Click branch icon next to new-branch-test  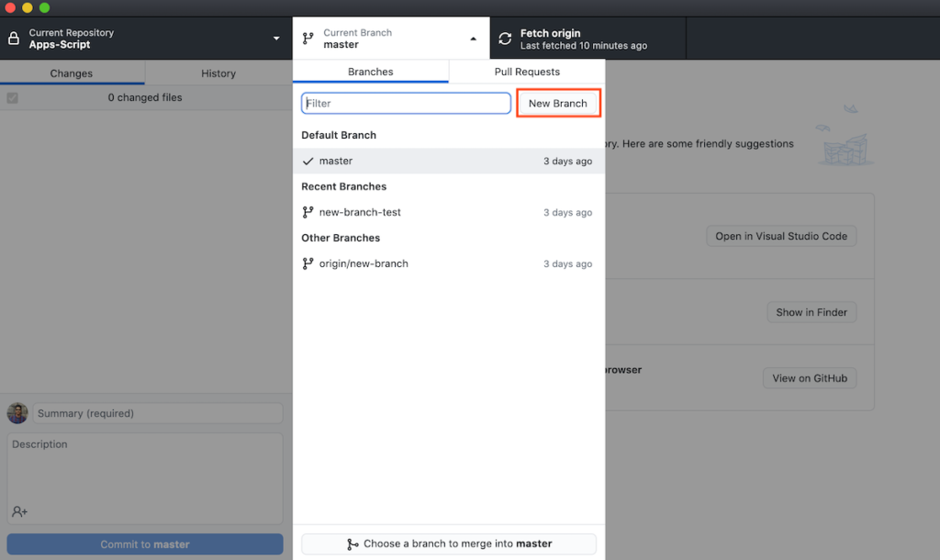point(308,212)
